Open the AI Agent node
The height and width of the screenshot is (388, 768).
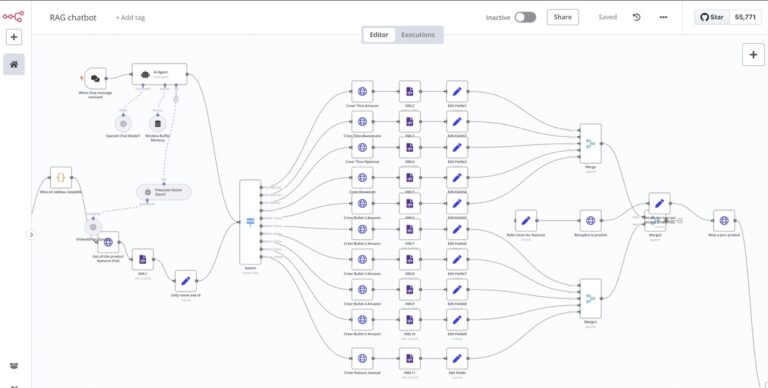tap(159, 74)
